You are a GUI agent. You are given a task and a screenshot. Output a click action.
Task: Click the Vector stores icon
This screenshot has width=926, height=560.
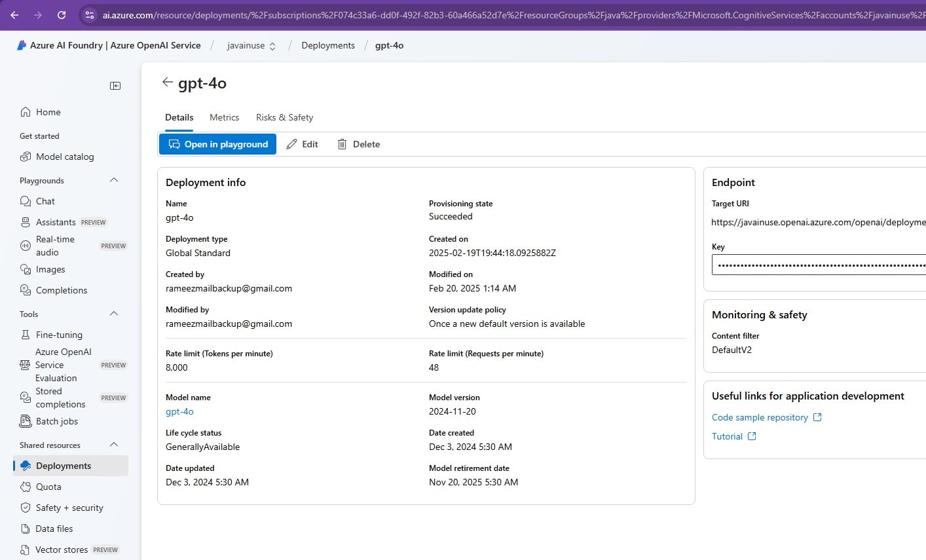pyautogui.click(x=25, y=550)
